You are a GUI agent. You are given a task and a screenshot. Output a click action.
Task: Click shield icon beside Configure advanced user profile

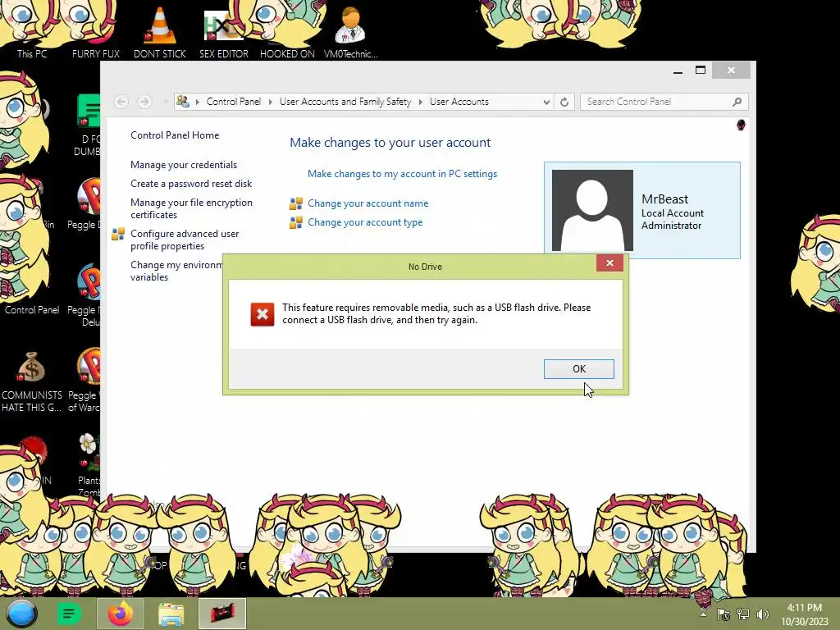click(118, 234)
